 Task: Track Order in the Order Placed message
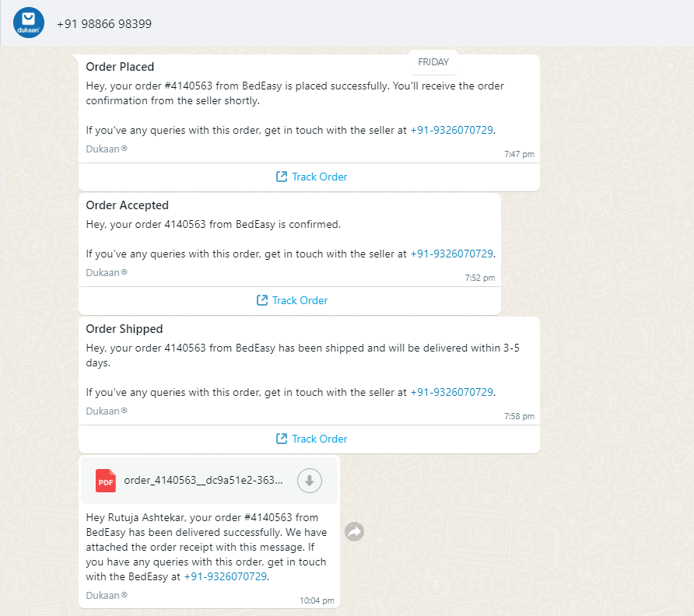tap(311, 177)
